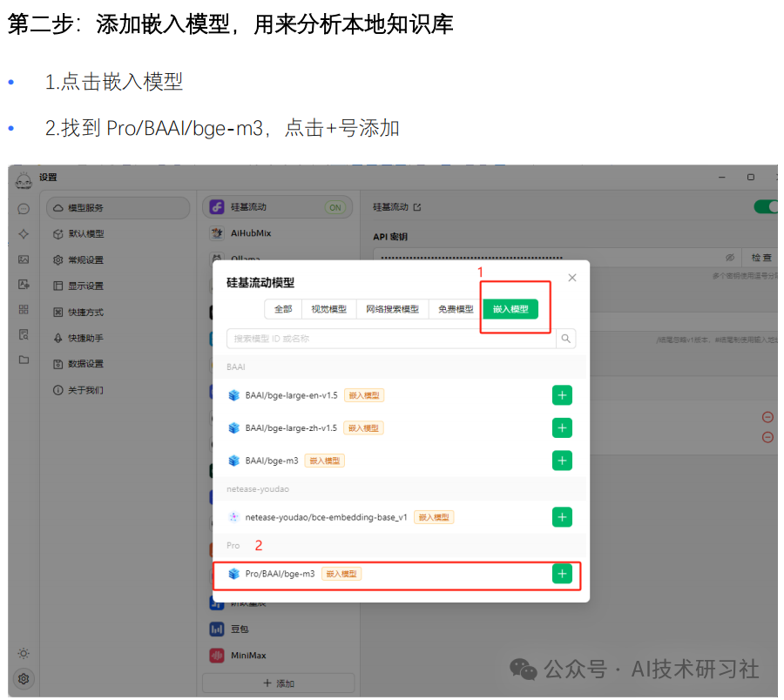Screen dimensions: 784x700
Task: Click the MiniMax provider icon
Action: pyautogui.click(x=217, y=655)
